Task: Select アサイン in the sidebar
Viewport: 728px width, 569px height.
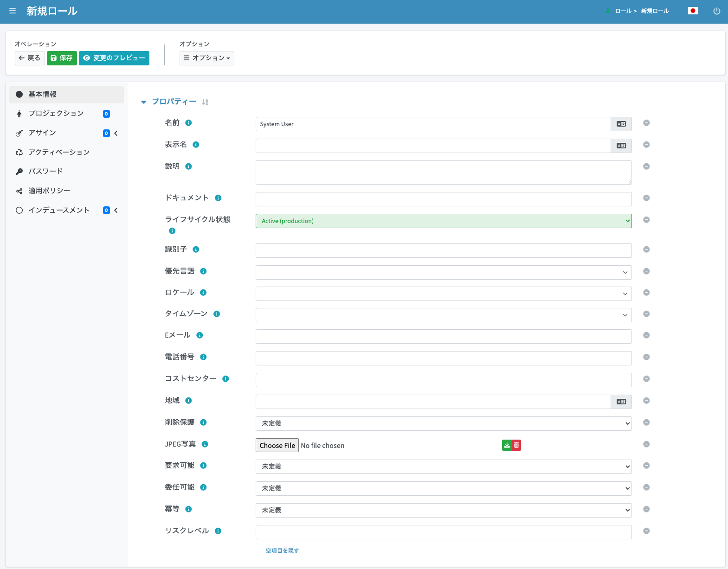Action: 66,133
